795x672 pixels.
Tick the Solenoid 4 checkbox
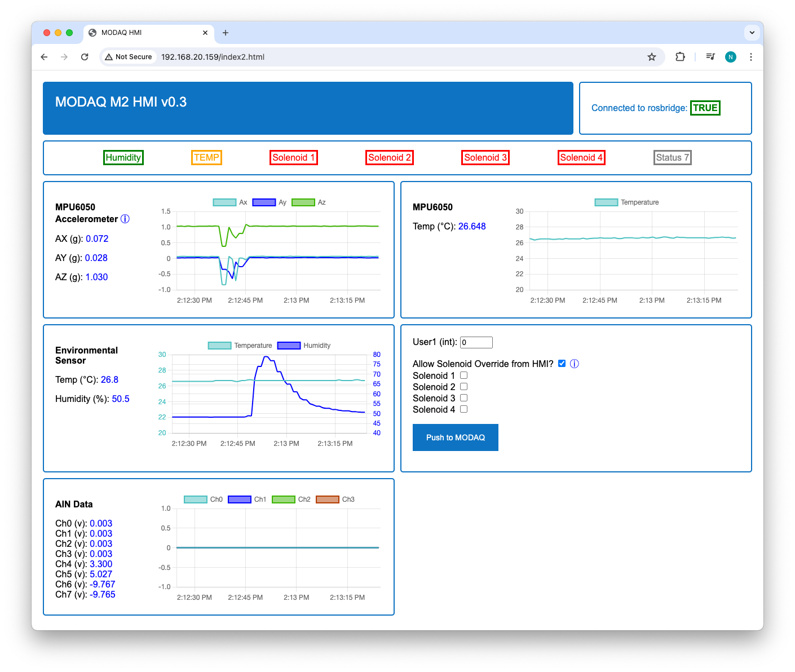pyautogui.click(x=463, y=409)
